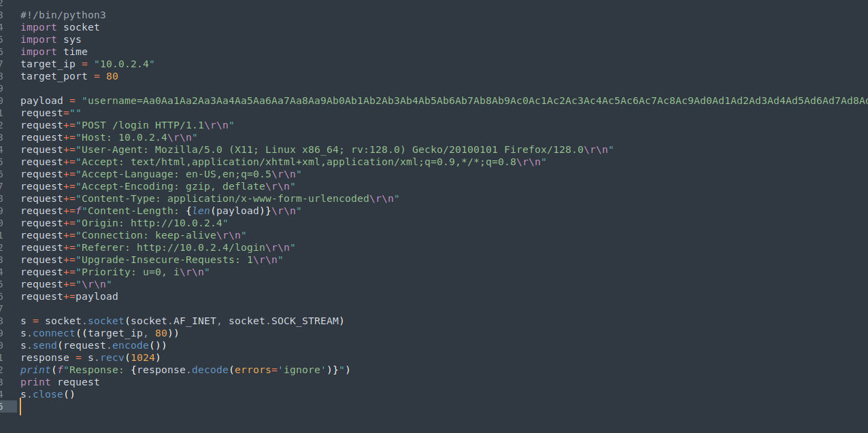Click the Accept-Encoding gzip, deflate line
868x433 pixels.
pyautogui.click(x=158, y=186)
